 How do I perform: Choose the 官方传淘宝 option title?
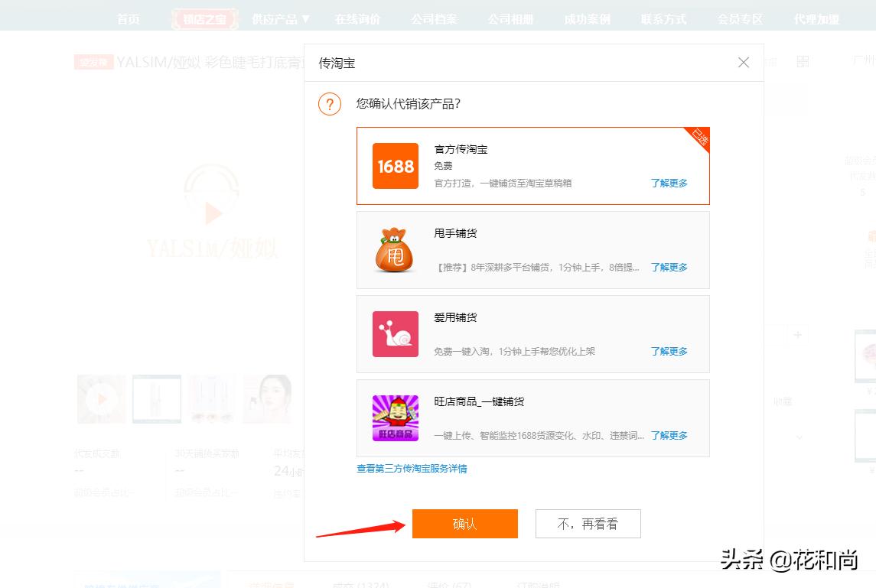pyautogui.click(x=461, y=150)
